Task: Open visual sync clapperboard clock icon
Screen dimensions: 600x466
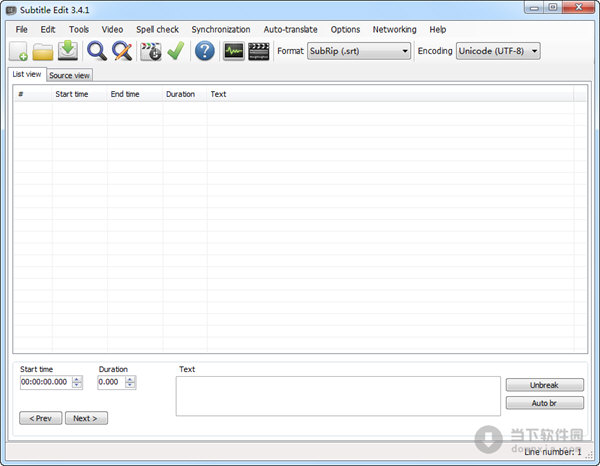Action: point(151,51)
